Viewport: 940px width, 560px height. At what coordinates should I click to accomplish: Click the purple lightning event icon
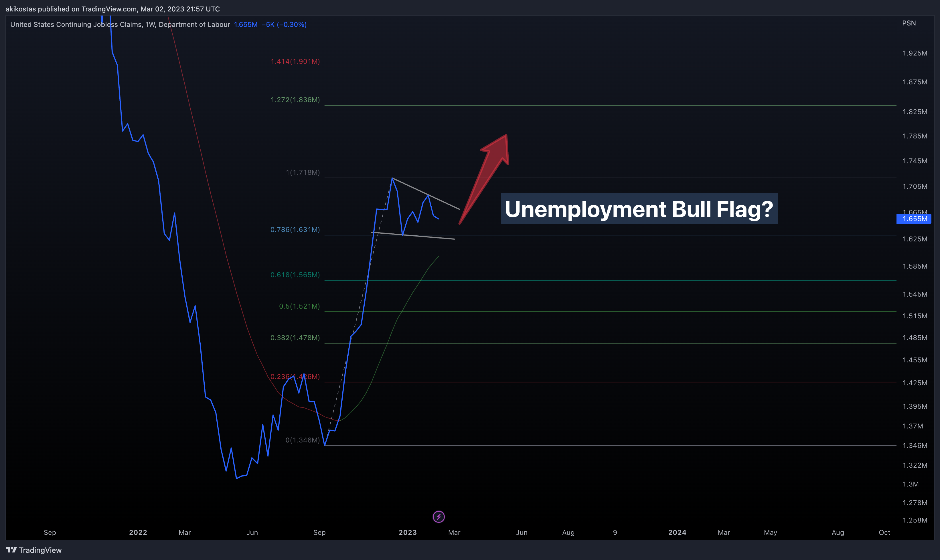pyautogui.click(x=439, y=517)
